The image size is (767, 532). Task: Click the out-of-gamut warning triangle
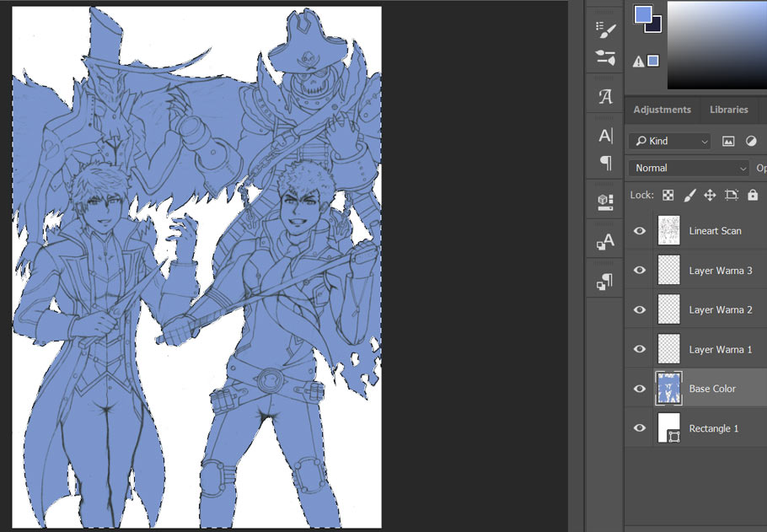point(638,62)
